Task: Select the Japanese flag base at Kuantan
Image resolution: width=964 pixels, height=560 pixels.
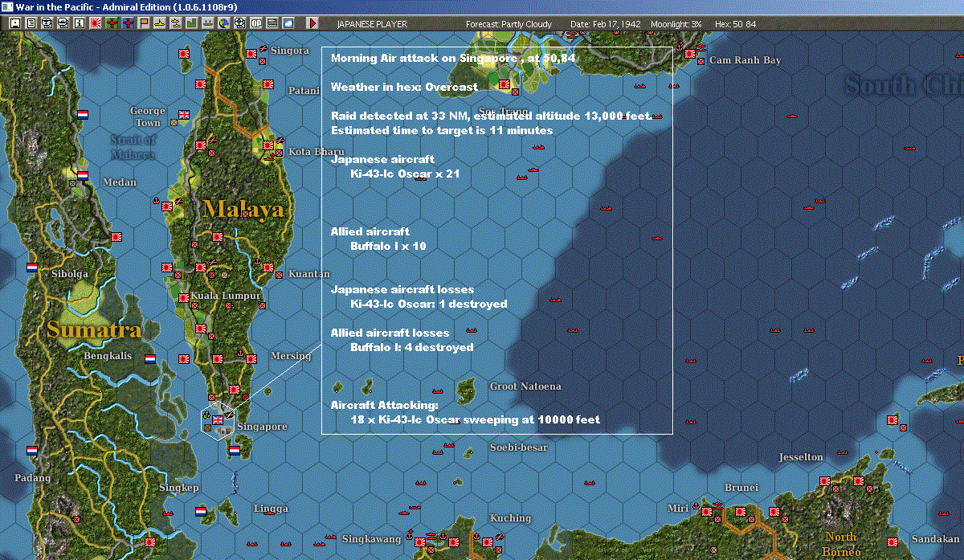Action: point(268,267)
